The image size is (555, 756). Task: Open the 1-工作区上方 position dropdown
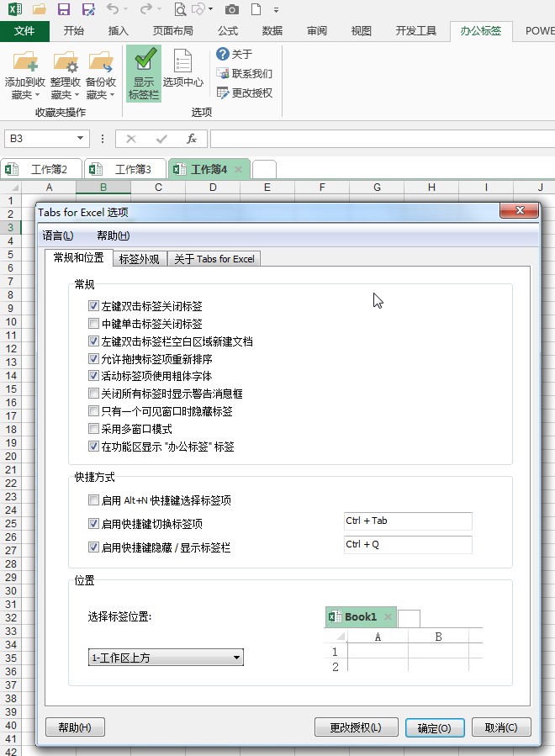pyautogui.click(x=166, y=657)
